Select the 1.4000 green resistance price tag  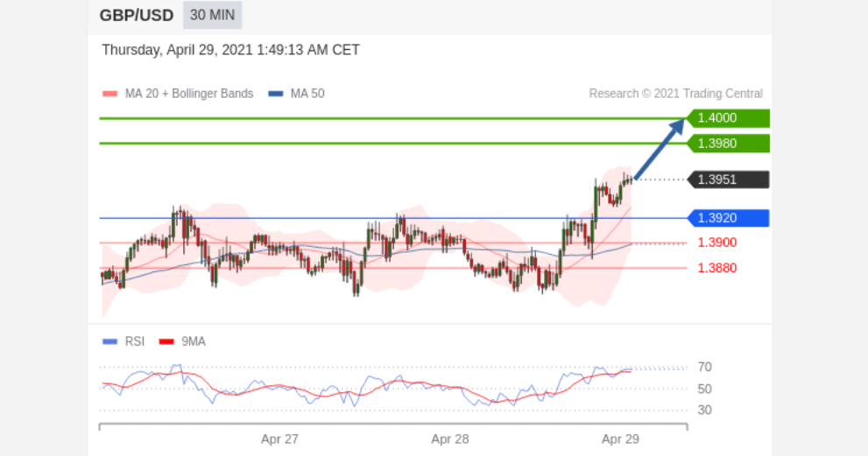click(x=728, y=118)
